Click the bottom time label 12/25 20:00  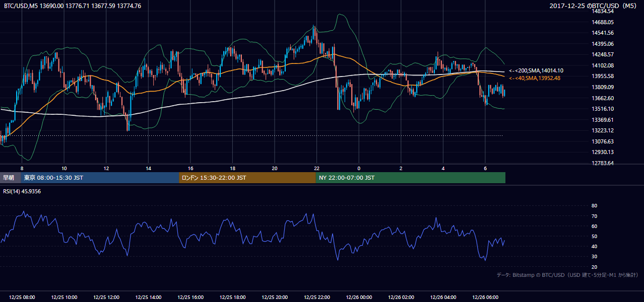[x=274, y=297]
